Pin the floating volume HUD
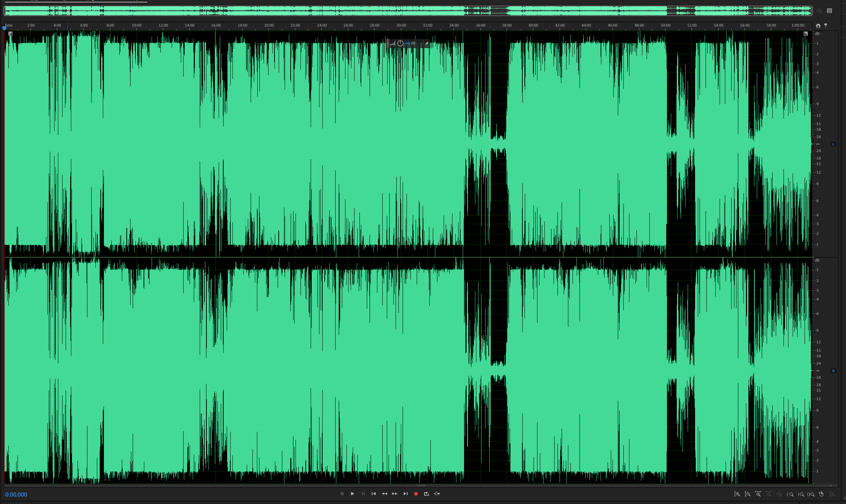The image size is (846, 504). (427, 43)
